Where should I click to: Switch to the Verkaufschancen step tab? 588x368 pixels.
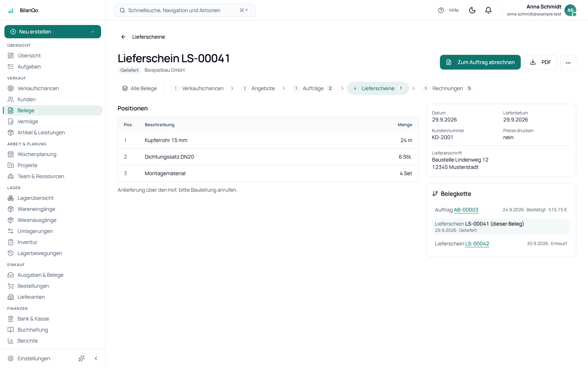point(198,88)
